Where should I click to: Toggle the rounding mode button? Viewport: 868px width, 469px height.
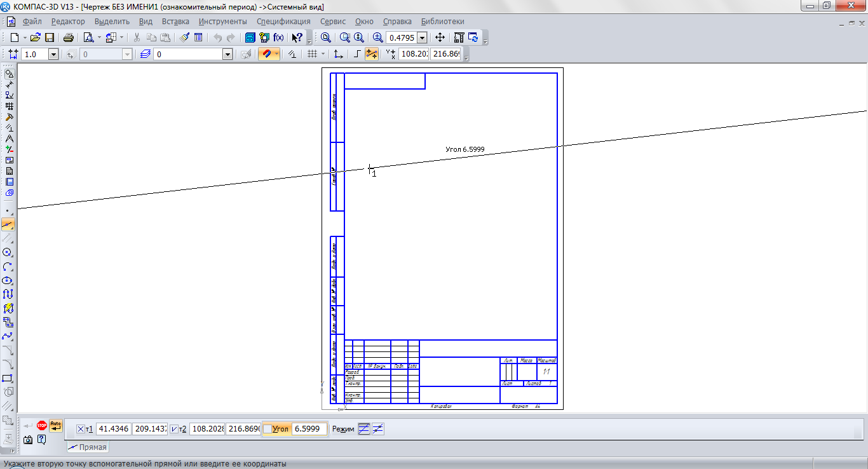pyautogui.click(x=372, y=55)
